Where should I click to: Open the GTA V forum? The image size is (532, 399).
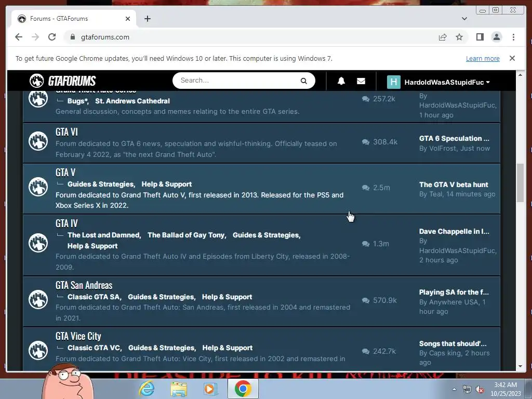(65, 172)
